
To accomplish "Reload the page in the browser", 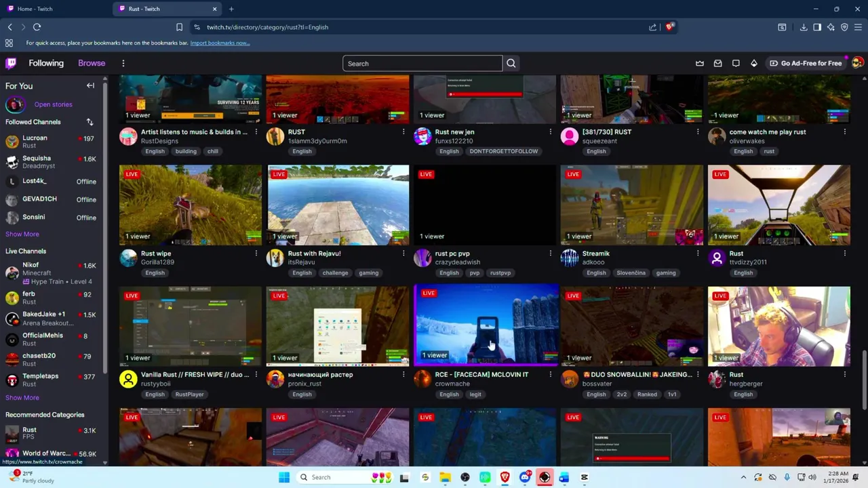I will (x=37, y=27).
